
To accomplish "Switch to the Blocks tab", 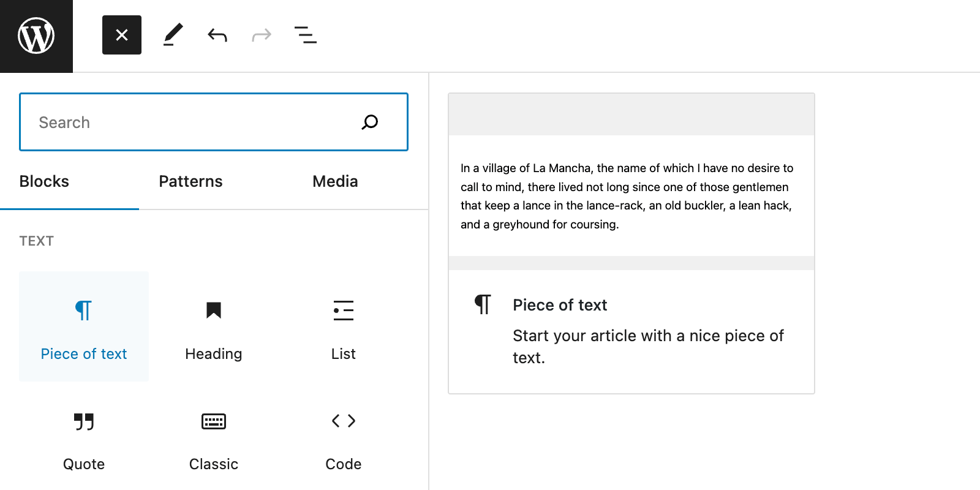I will click(44, 181).
